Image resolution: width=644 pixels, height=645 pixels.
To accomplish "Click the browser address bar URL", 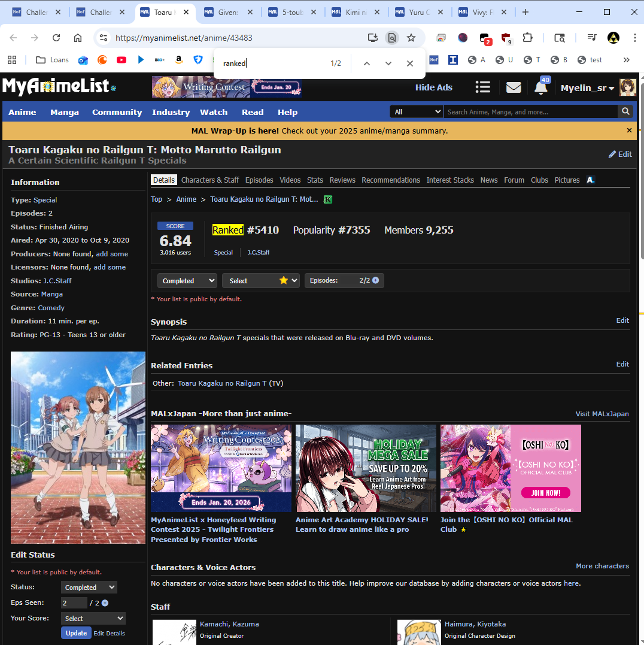I will 184,38.
